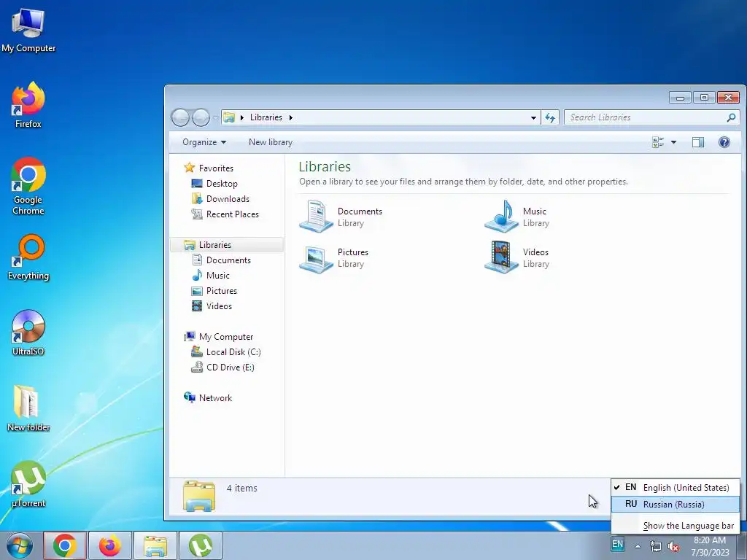Show hidden tray icons arrow
This screenshot has width=747, height=560.
tap(638, 546)
